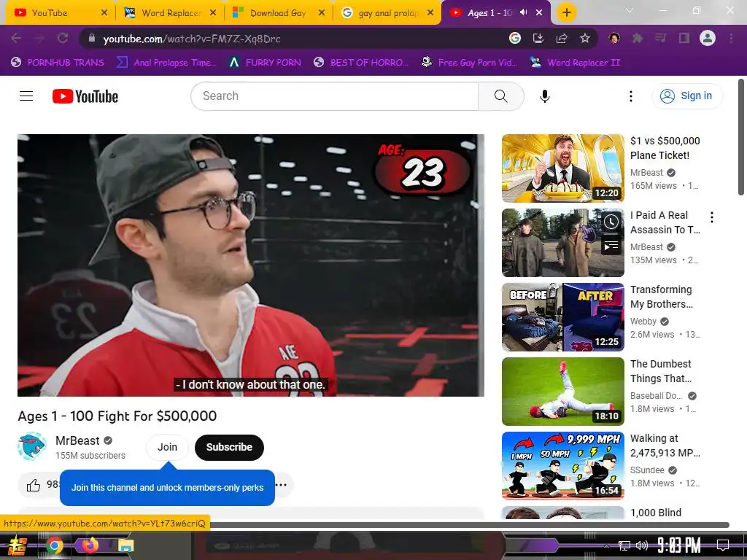Open the I Paid A Real Assassin thumbnail

point(562,242)
